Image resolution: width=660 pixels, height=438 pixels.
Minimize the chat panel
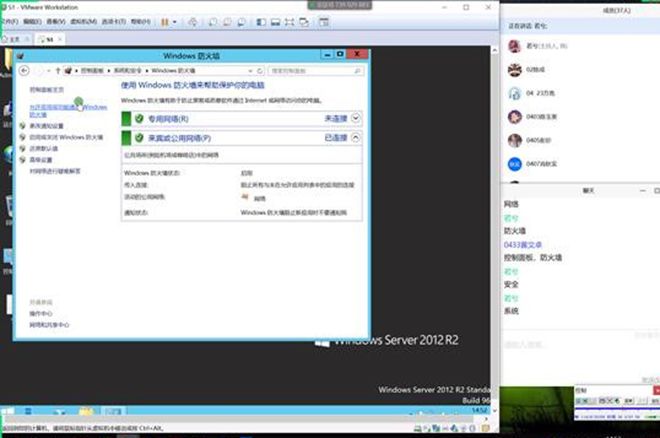pyautogui.click(x=643, y=191)
